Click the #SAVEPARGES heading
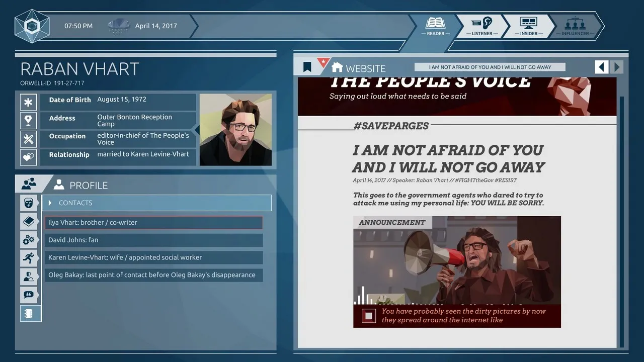The height and width of the screenshot is (362, 644). (x=391, y=126)
